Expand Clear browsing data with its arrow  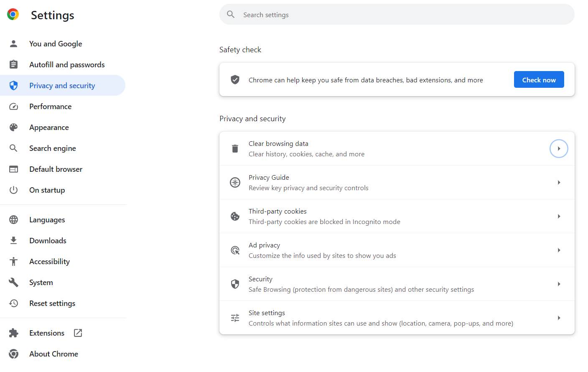point(559,148)
